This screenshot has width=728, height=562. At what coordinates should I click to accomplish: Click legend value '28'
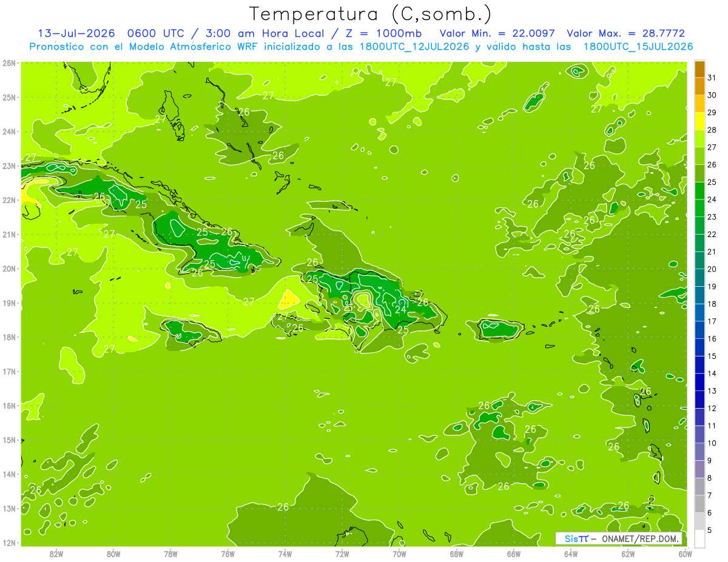712,130
